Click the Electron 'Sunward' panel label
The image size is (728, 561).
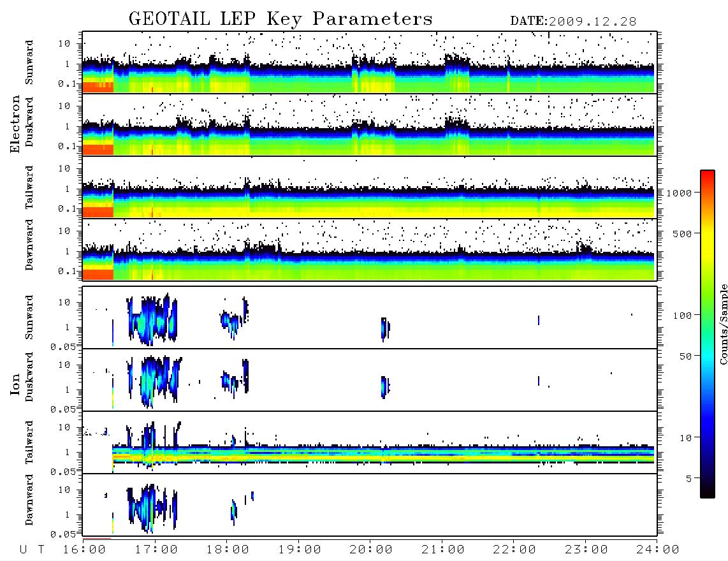coord(29,62)
